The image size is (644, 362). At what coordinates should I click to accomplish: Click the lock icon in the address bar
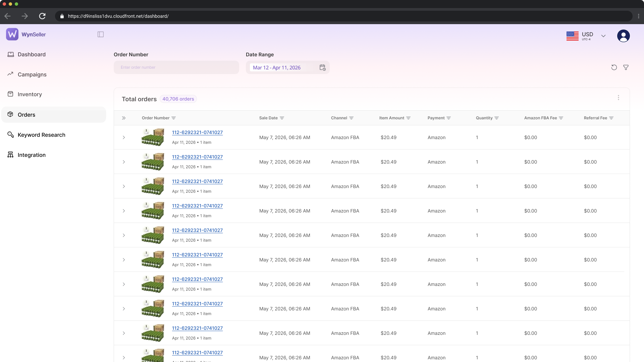[62, 16]
